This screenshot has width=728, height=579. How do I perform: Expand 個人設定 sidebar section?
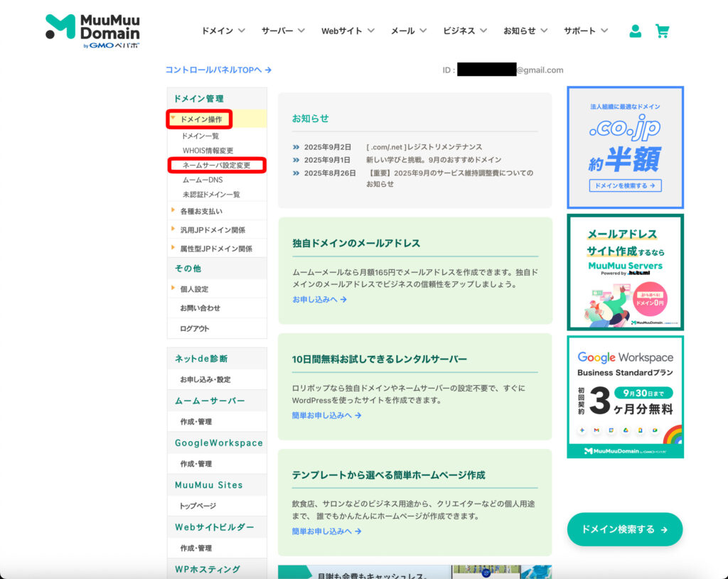click(x=194, y=289)
